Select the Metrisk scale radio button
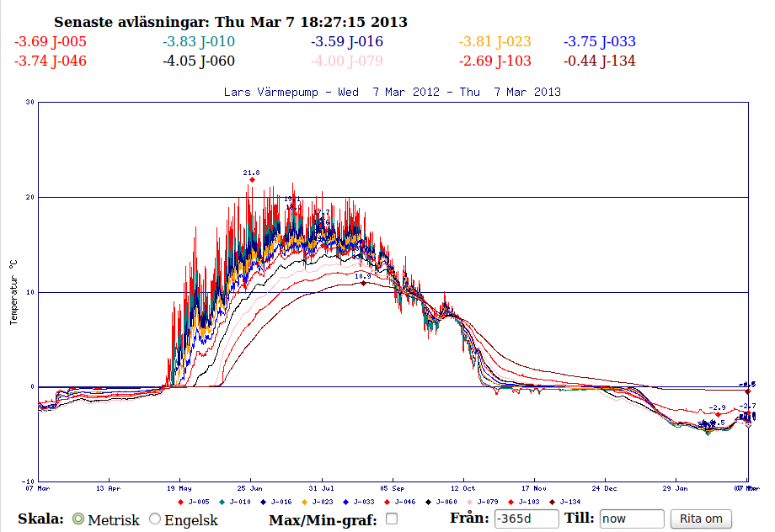 (x=78, y=519)
